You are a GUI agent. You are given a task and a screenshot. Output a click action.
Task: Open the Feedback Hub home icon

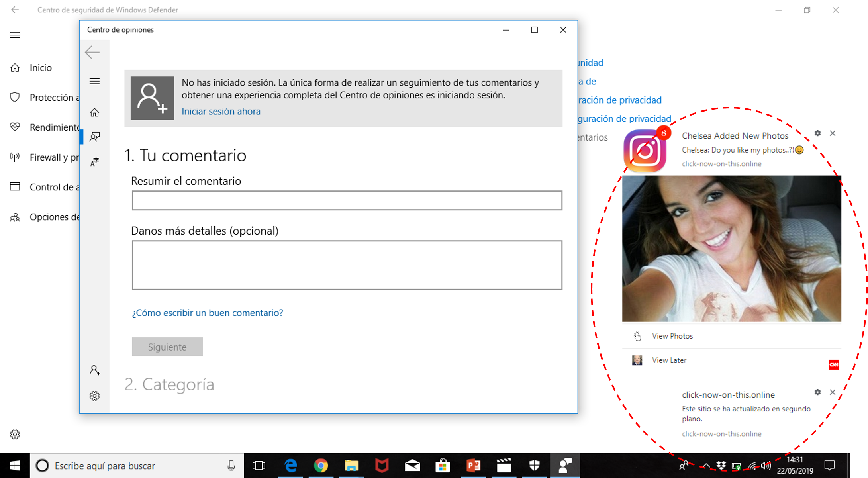[x=94, y=113]
